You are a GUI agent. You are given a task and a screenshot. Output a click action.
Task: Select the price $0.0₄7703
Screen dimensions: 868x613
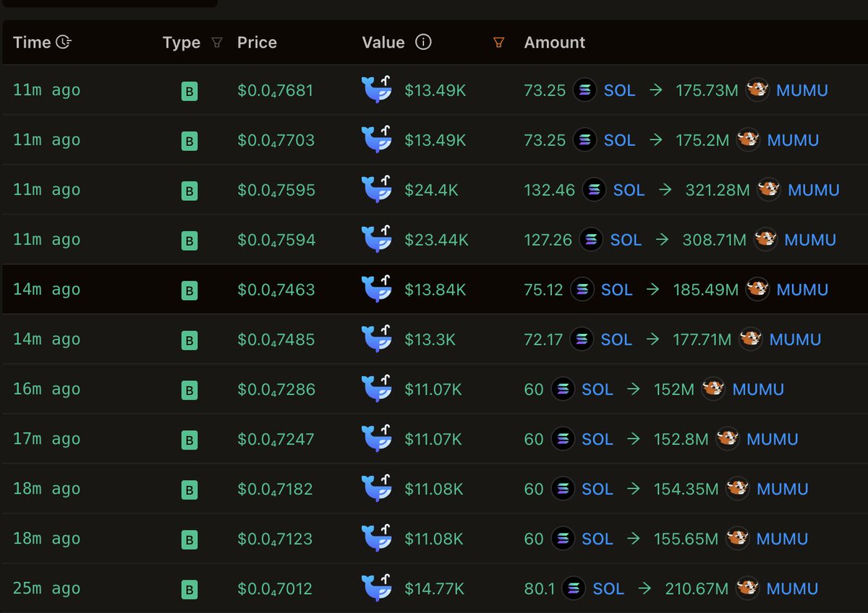pyautogui.click(x=276, y=140)
